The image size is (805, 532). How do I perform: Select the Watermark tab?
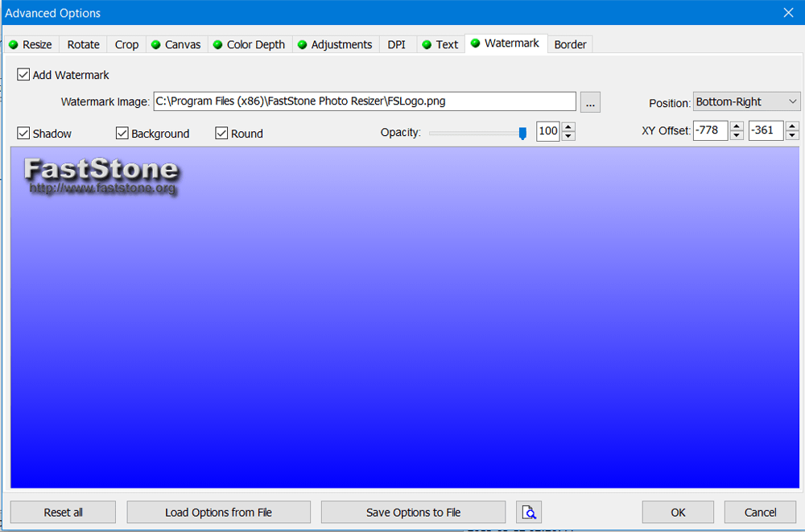pos(506,43)
